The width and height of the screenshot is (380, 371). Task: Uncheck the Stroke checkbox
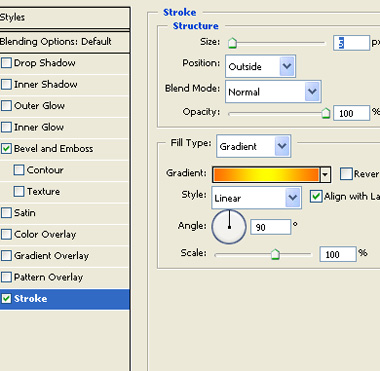6,298
